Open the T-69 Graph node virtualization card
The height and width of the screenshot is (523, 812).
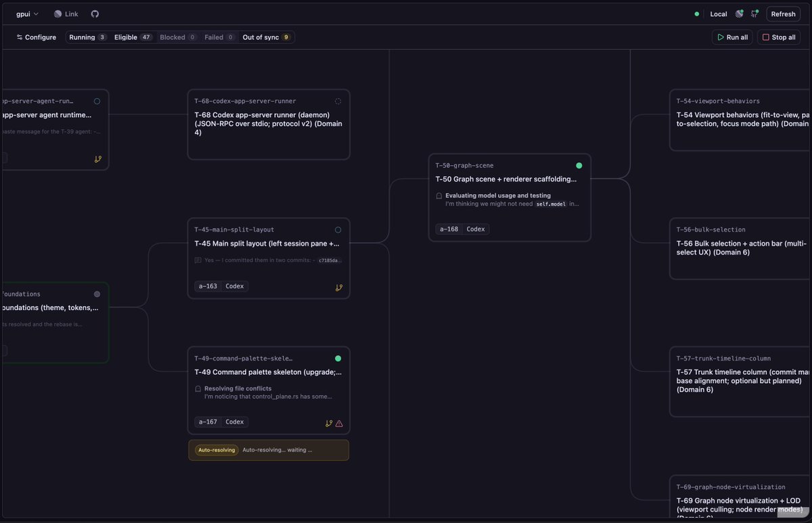[x=740, y=497]
